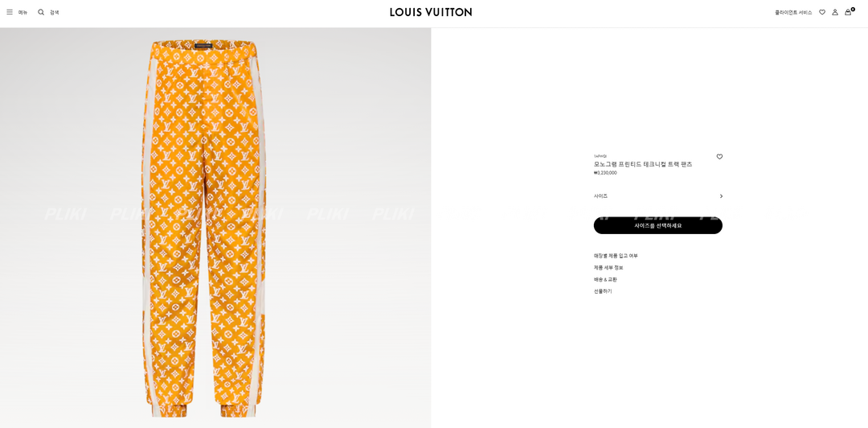Open the header wishlist heart icon
Viewport: 868px width, 428px height.
pyautogui.click(x=822, y=12)
